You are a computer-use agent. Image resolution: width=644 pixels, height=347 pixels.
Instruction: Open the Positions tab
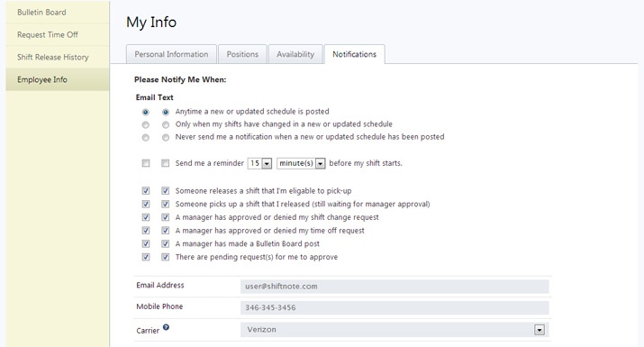(242, 54)
